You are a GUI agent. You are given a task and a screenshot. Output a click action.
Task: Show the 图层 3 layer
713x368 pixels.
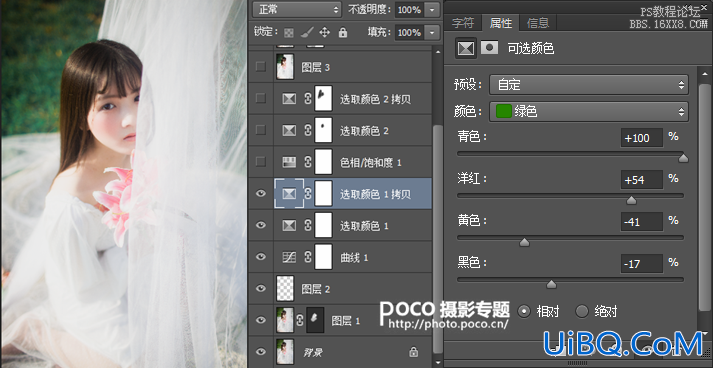(261, 67)
